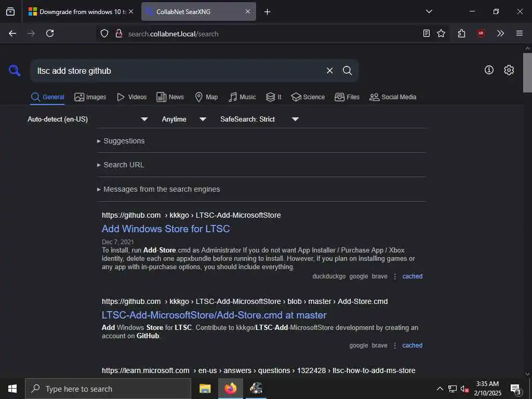Open SafeSearch: Strict dropdown
532x399 pixels.
259,119
